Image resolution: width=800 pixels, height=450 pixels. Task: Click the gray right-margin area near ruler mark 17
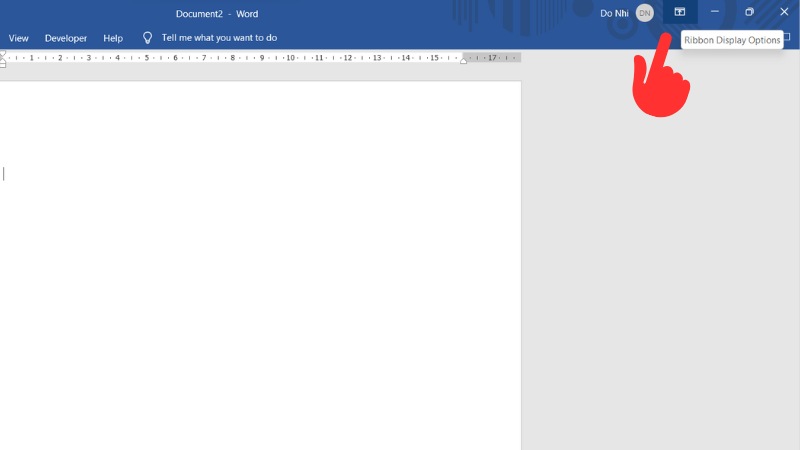tap(493, 58)
